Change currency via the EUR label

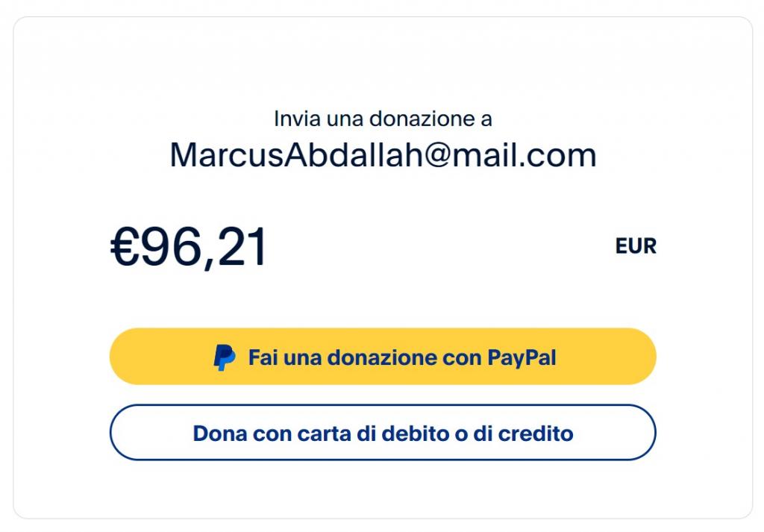(636, 246)
